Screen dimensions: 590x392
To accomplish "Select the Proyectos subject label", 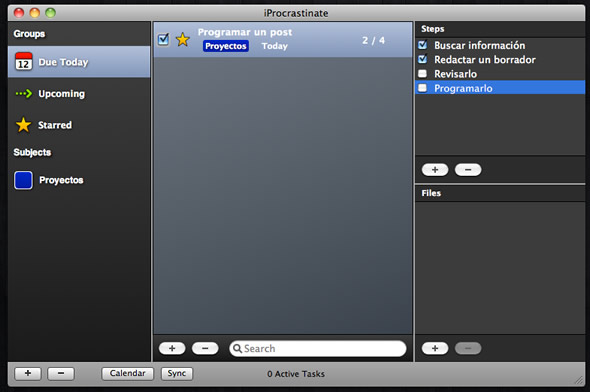I will tap(61, 180).
